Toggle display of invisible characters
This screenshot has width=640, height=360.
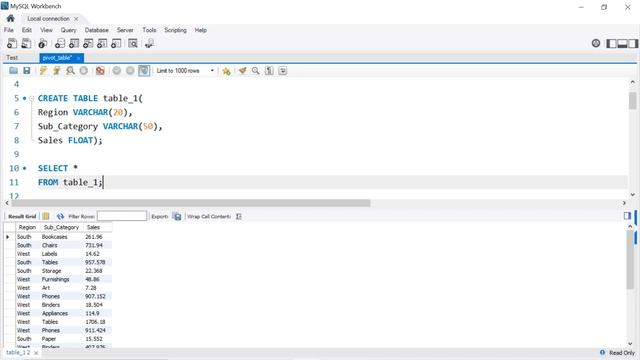269,71
